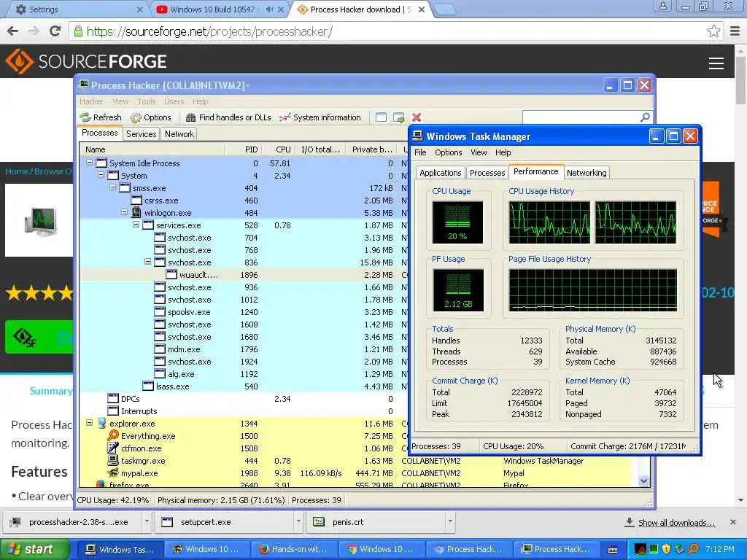This screenshot has height=560, width=747.
Task: Click Chrome reload page button
Action: click(55, 31)
